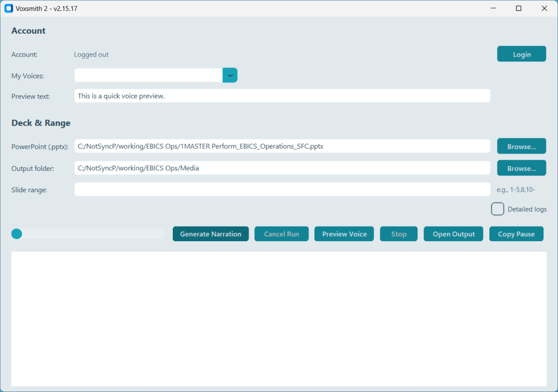Click the Login button
This screenshot has height=392, width=558.
(521, 54)
